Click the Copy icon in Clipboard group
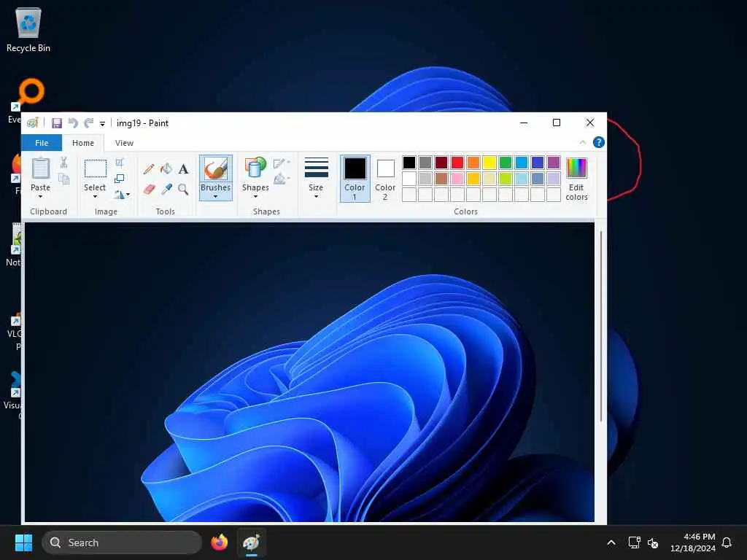Viewport: 747px width, 560px height. pos(64,179)
